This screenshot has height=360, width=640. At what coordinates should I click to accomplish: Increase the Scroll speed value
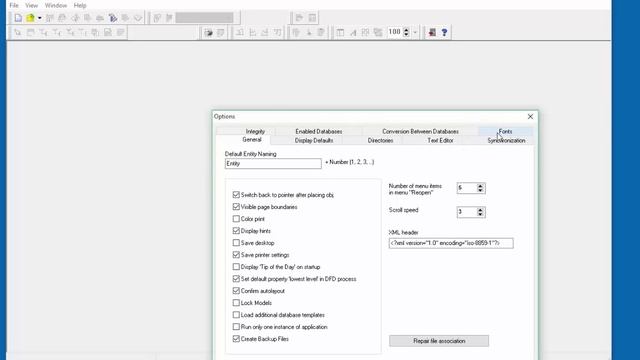point(480,209)
